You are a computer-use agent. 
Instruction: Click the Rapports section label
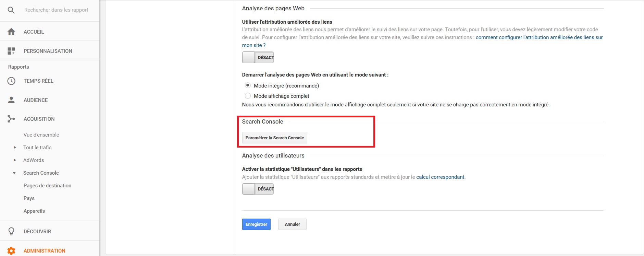[18, 67]
